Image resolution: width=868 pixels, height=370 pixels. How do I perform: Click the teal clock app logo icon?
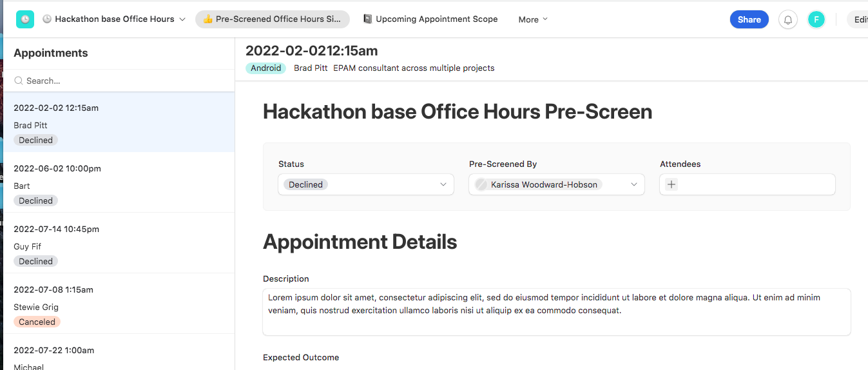tap(25, 19)
